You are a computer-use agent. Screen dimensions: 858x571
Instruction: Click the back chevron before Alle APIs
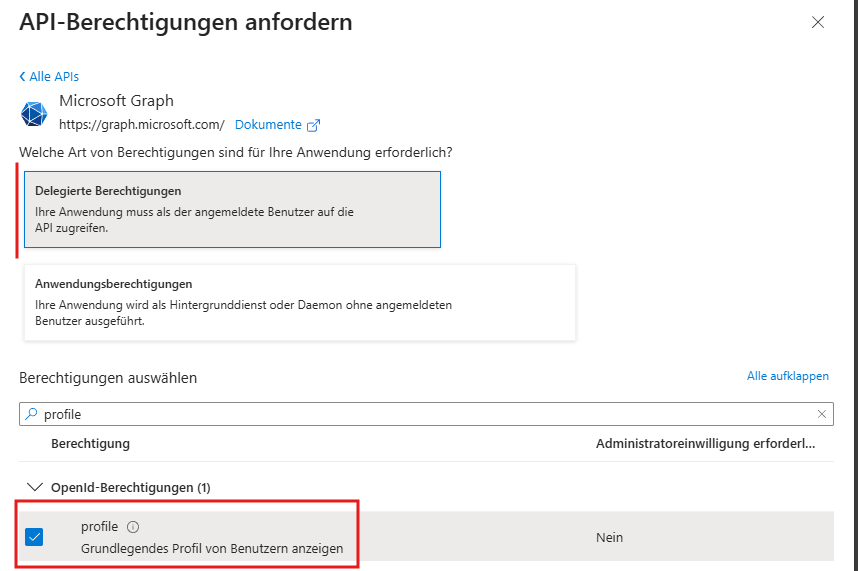click(22, 77)
